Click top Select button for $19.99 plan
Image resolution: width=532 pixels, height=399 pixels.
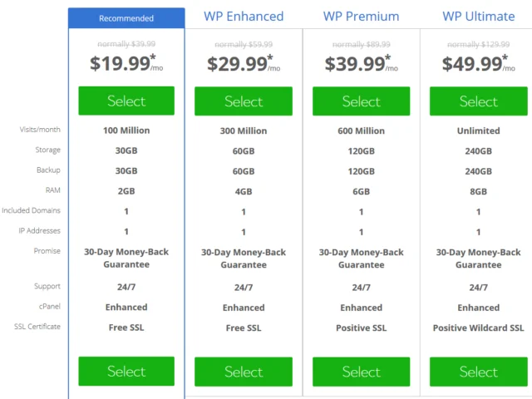(x=126, y=101)
